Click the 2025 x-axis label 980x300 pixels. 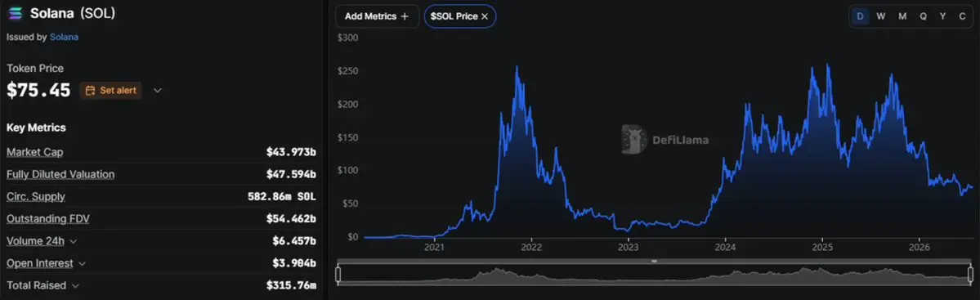point(822,249)
